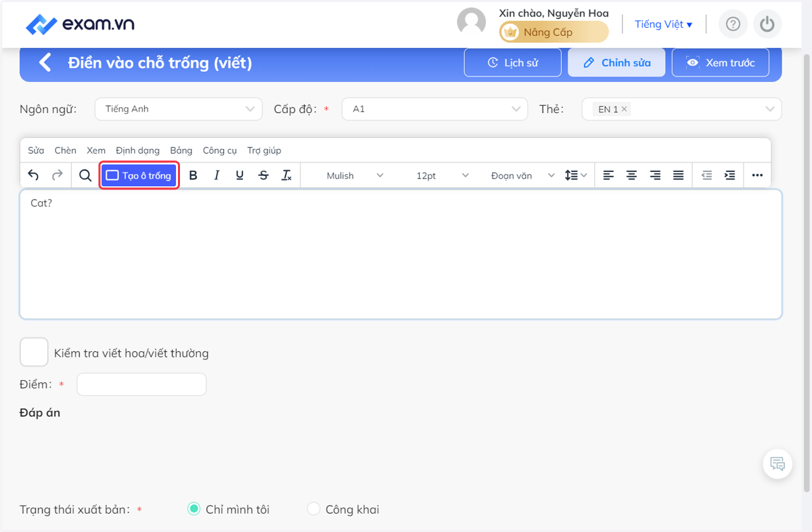Toggle italic formatting
The height and width of the screenshot is (532, 812).
pos(217,175)
